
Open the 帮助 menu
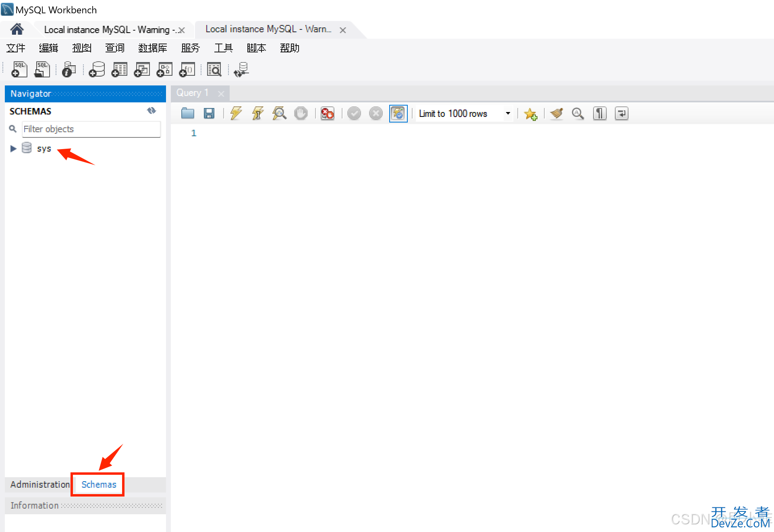pyautogui.click(x=290, y=48)
